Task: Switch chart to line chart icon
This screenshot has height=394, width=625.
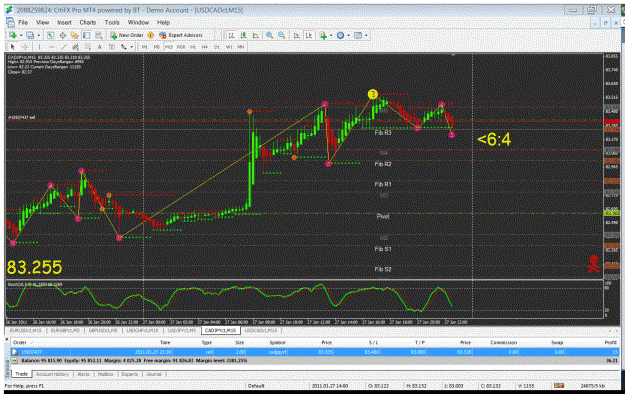Action: coord(256,35)
